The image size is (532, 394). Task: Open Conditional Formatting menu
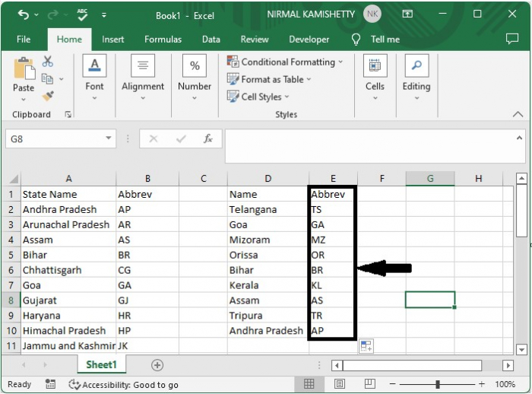tap(285, 62)
